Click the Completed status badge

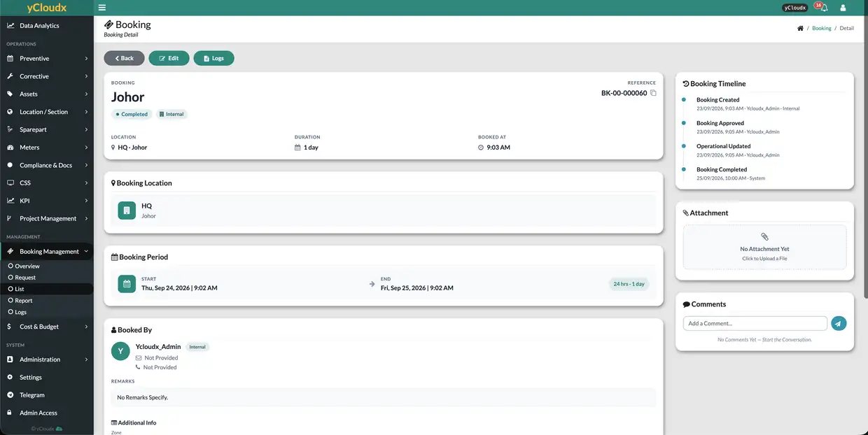[x=131, y=114]
